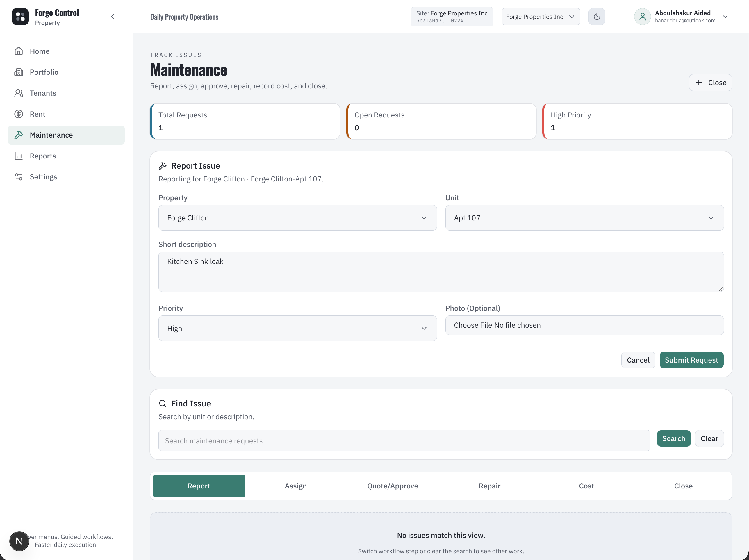The image size is (749, 560).
Task: Click Choose File for the photo
Action: (473, 325)
